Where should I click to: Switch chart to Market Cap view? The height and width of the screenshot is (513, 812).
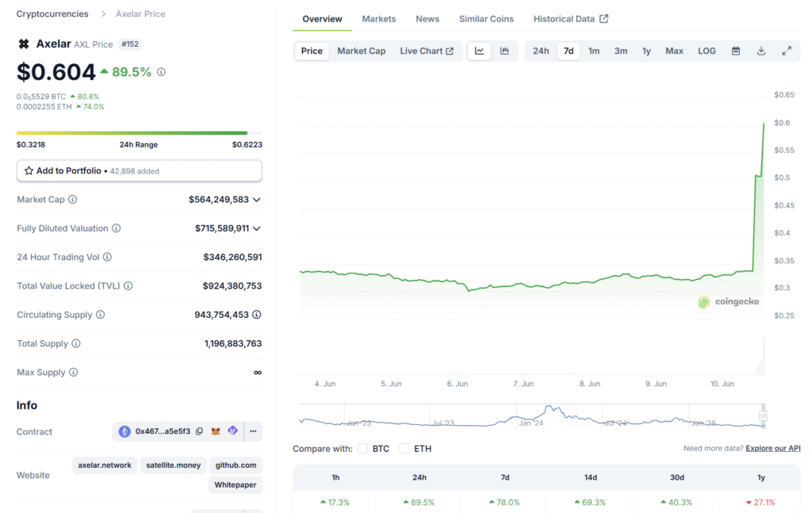point(361,51)
